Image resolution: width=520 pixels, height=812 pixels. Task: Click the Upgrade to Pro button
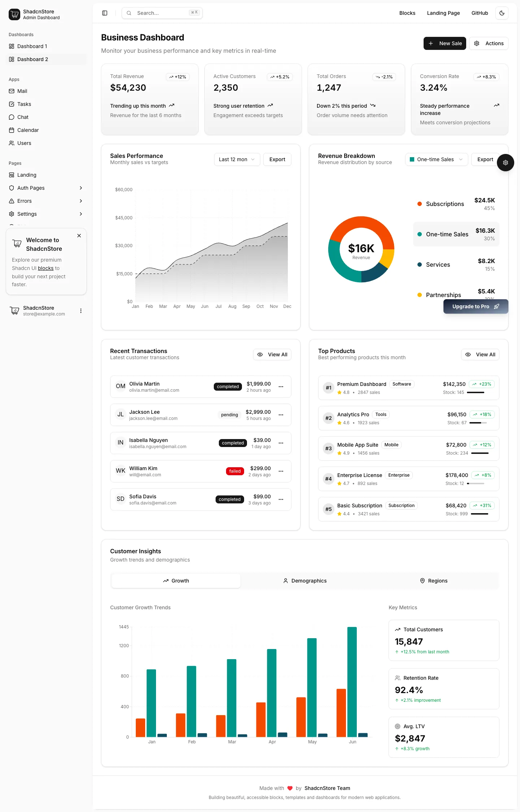click(x=476, y=306)
